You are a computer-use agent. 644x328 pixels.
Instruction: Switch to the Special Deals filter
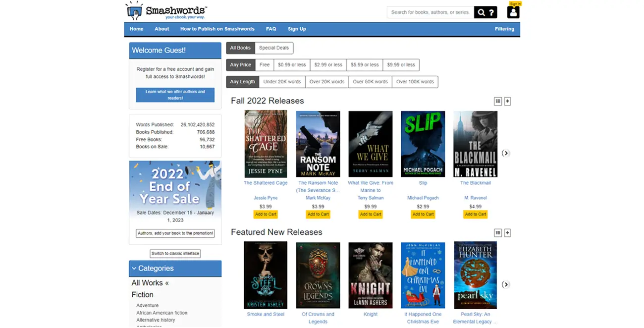274,48
